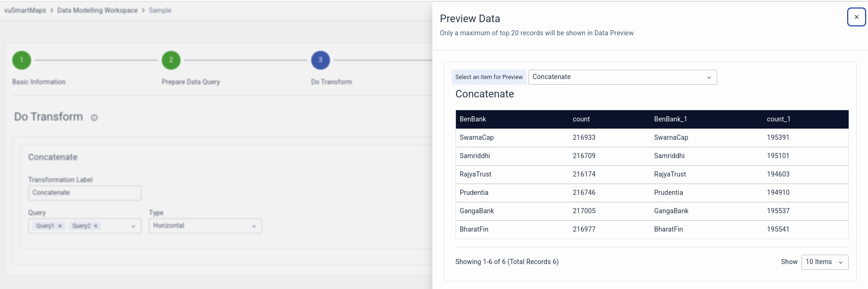Click the count column header
Screen dimensions: 868x289
click(581, 120)
